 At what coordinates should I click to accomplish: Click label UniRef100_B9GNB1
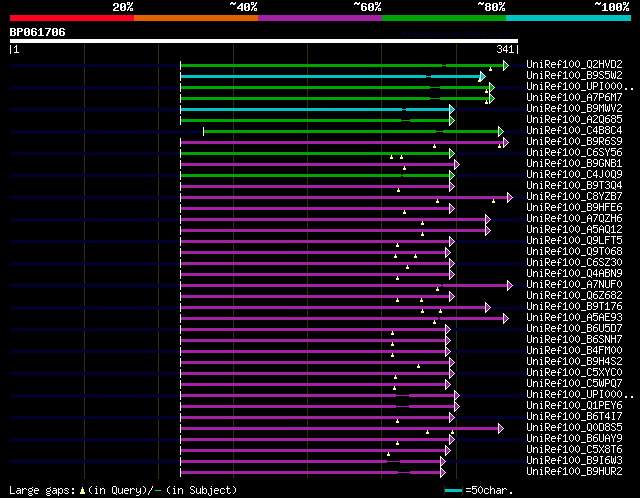(x=574, y=163)
